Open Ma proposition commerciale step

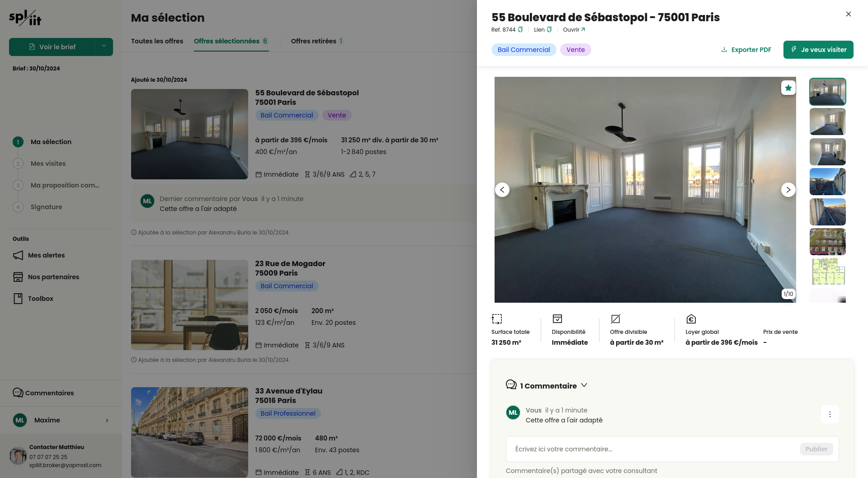point(65,185)
